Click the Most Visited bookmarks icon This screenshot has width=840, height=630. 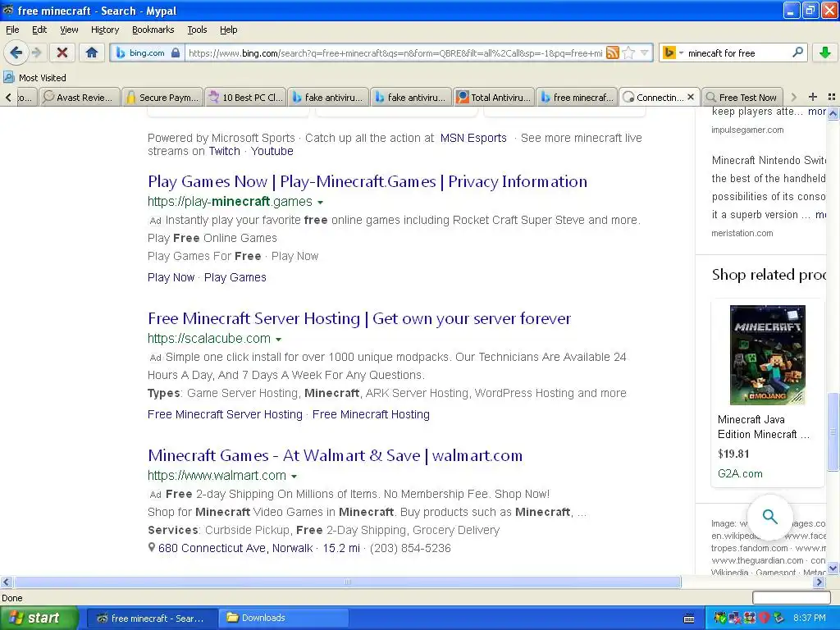point(8,78)
